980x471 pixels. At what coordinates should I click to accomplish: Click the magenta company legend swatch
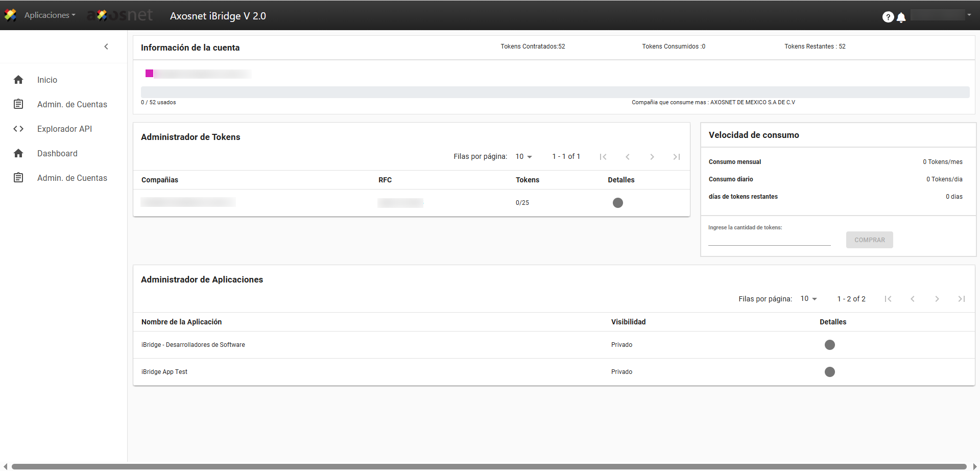149,74
